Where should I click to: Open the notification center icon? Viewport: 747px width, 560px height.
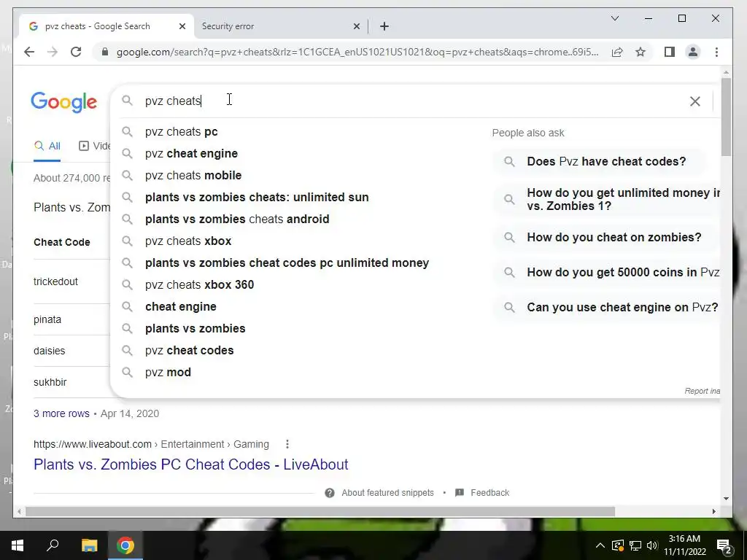pyautogui.click(x=724, y=545)
